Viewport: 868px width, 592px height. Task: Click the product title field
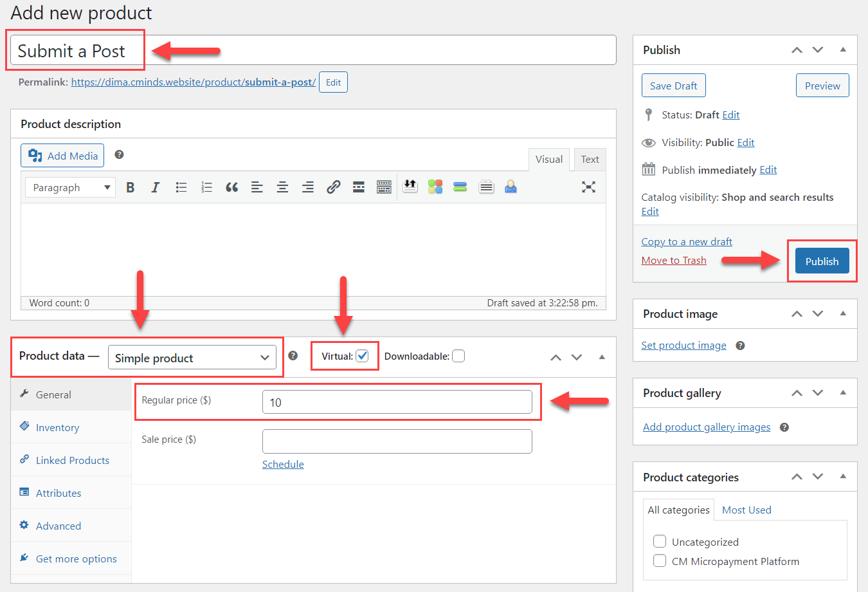pyautogui.click(x=313, y=50)
